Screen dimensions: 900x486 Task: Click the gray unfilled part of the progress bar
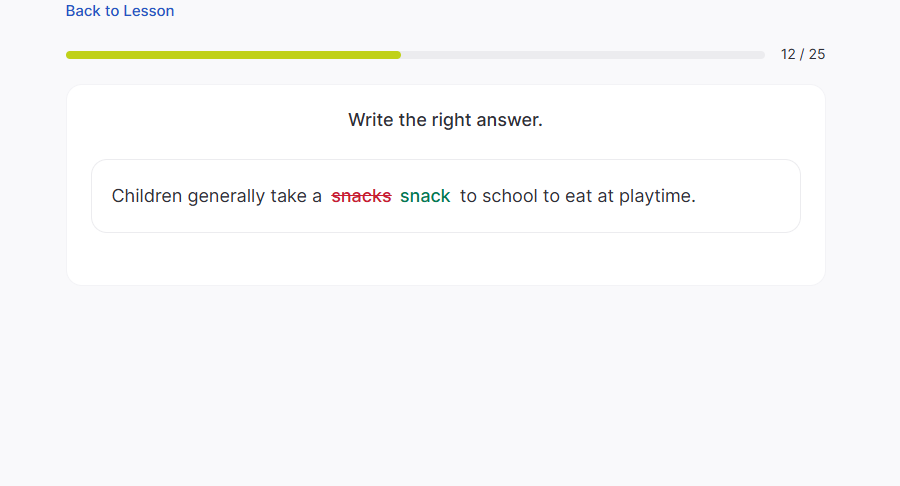pyautogui.click(x=582, y=55)
